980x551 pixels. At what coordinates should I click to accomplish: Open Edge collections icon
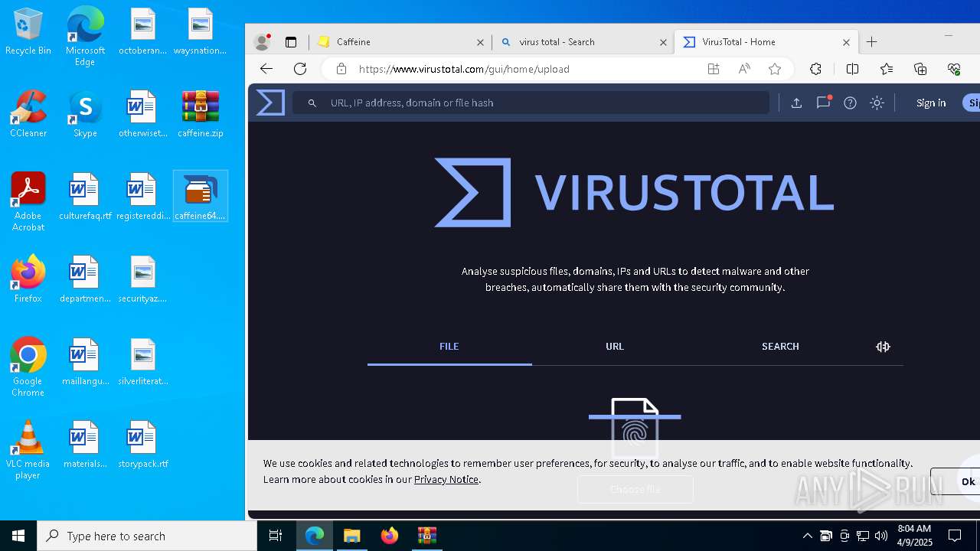(x=920, y=69)
